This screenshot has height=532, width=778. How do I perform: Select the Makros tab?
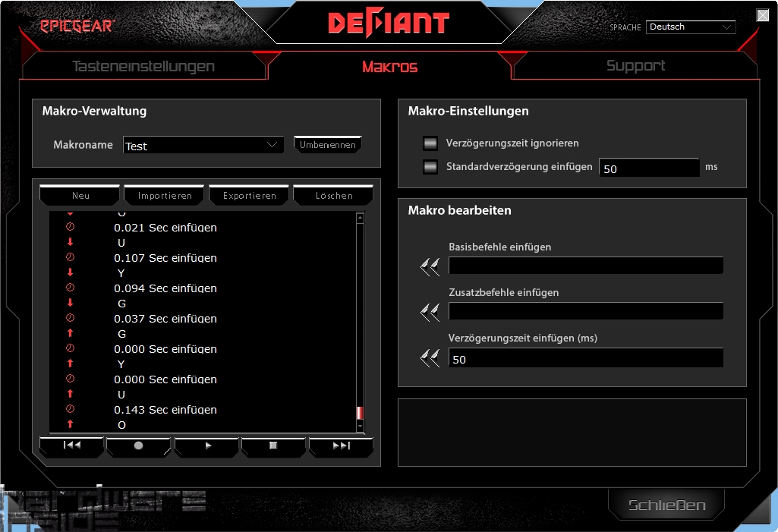pyautogui.click(x=389, y=67)
